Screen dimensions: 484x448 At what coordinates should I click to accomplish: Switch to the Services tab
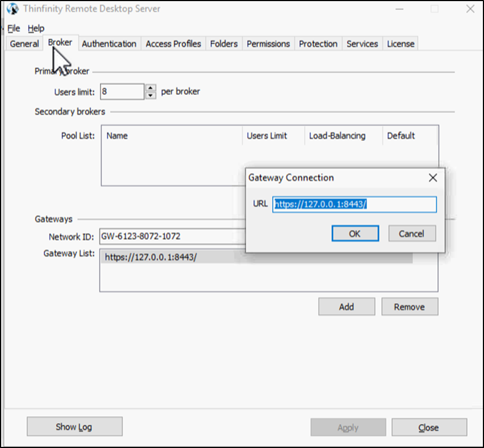362,44
